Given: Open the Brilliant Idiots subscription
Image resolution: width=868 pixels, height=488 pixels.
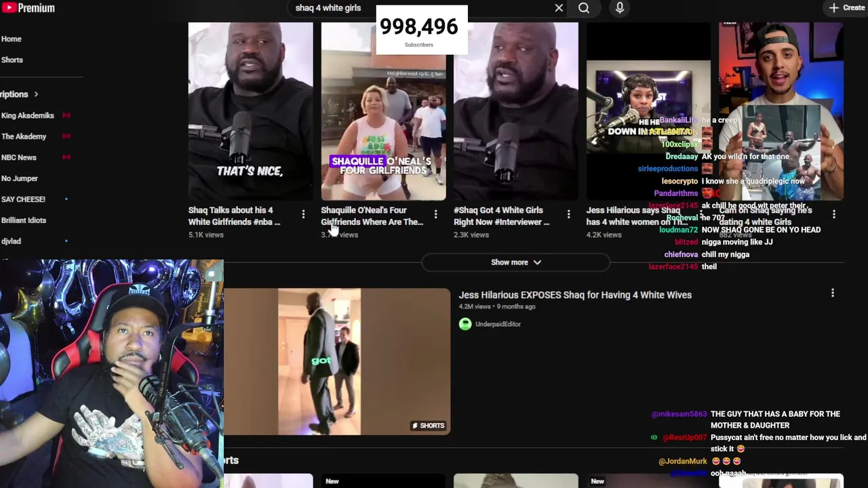Looking at the screenshot, I should [24, 221].
